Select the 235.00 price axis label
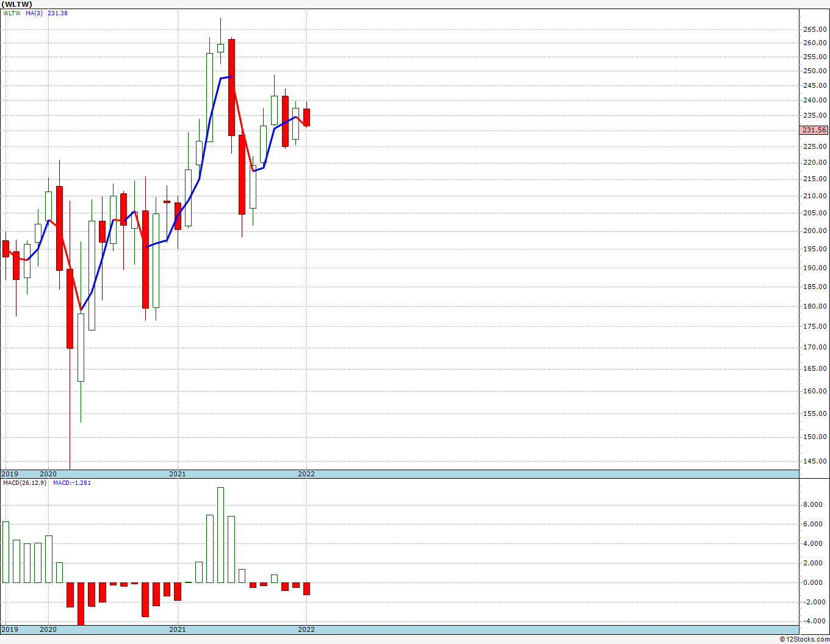The width and height of the screenshot is (830, 644). point(815,116)
